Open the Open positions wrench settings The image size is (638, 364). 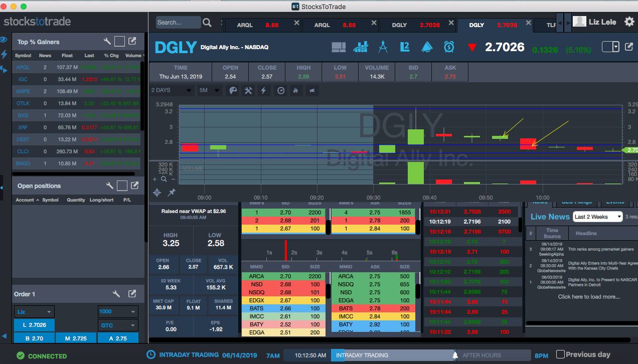(110, 186)
